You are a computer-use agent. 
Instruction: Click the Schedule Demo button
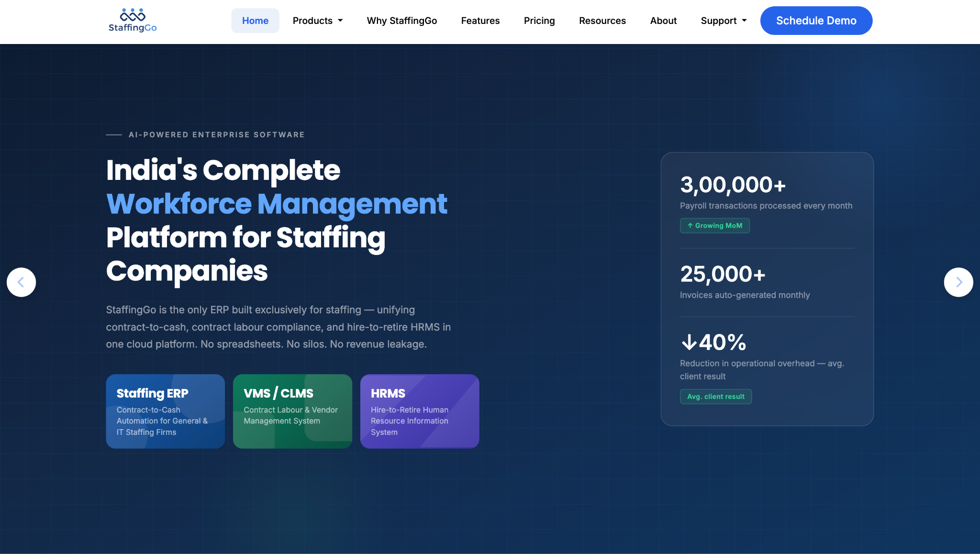816,21
